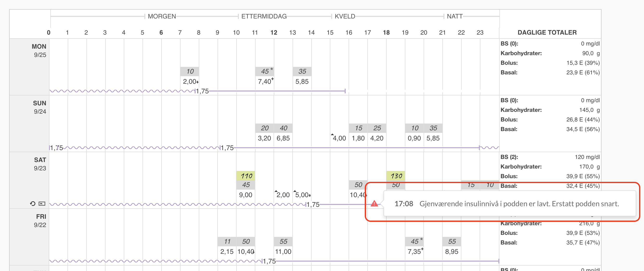This screenshot has height=271, width=644.
Task: Click the pod change icon on Saturday row
Action: (33, 204)
